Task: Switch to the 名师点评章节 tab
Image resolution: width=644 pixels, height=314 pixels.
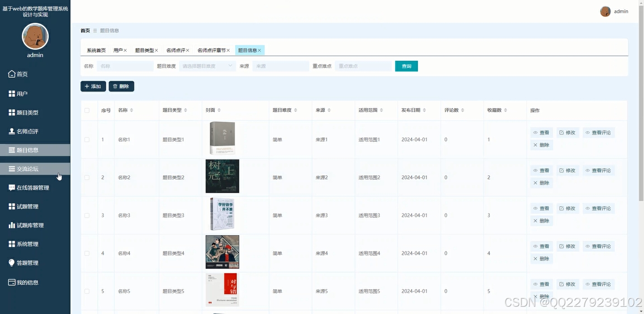Action: pos(213,50)
